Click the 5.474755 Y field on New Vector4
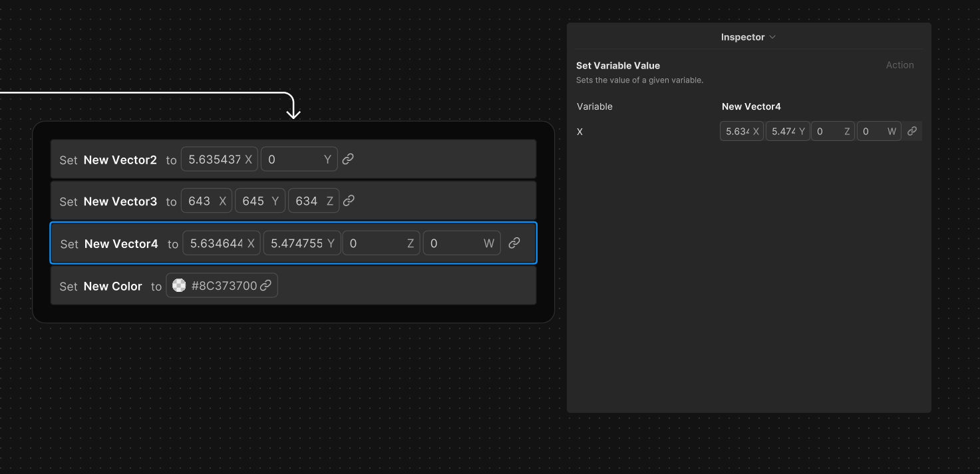The height and width of the screenshot is (474, 980). (302, 243)
